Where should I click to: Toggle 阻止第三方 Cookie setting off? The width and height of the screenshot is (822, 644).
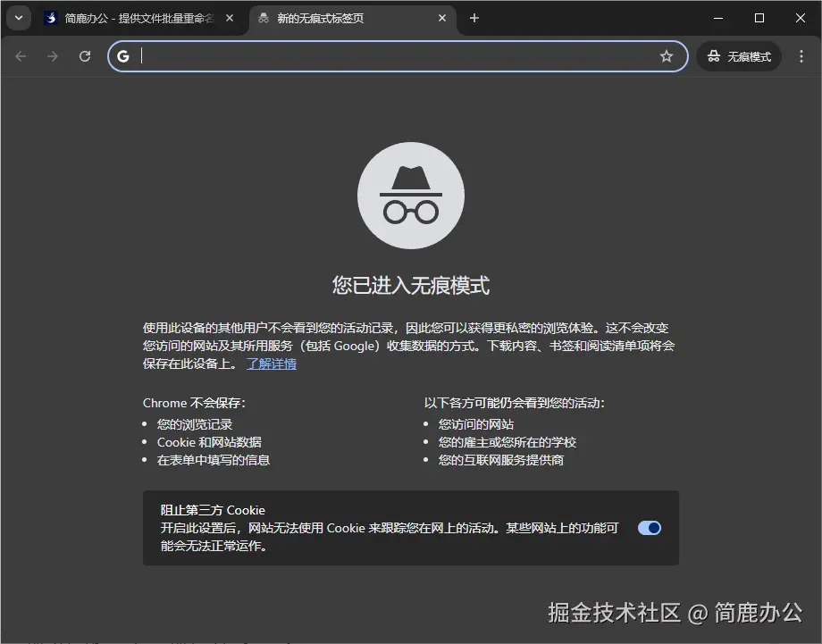coord(650,528)
